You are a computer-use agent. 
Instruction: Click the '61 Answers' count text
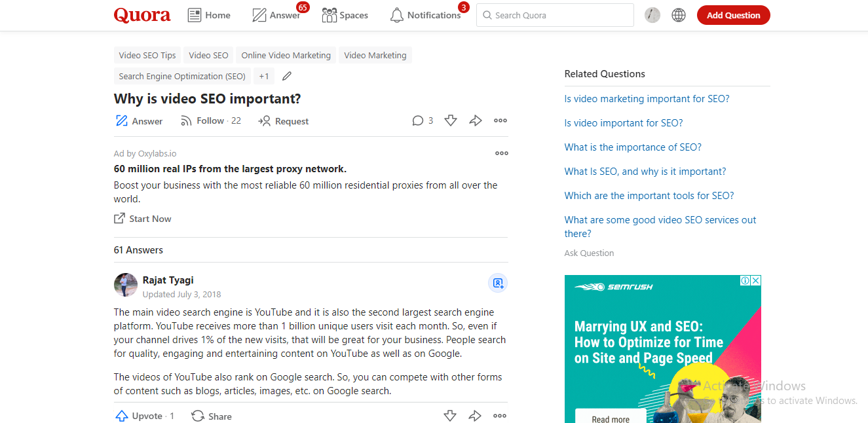pyautogui.click(x=138, y=250)
